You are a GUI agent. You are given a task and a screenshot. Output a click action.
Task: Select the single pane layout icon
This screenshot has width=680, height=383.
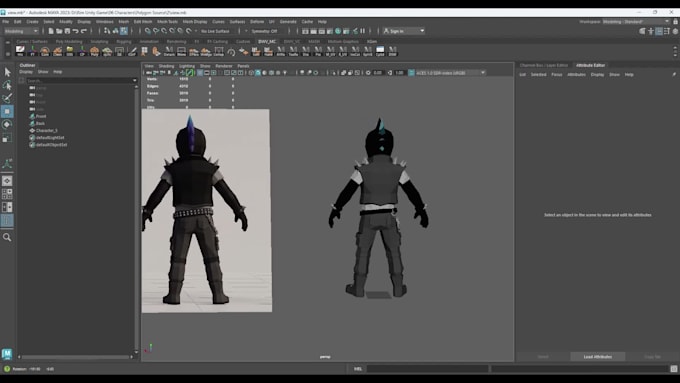click(x=7, y=181)
